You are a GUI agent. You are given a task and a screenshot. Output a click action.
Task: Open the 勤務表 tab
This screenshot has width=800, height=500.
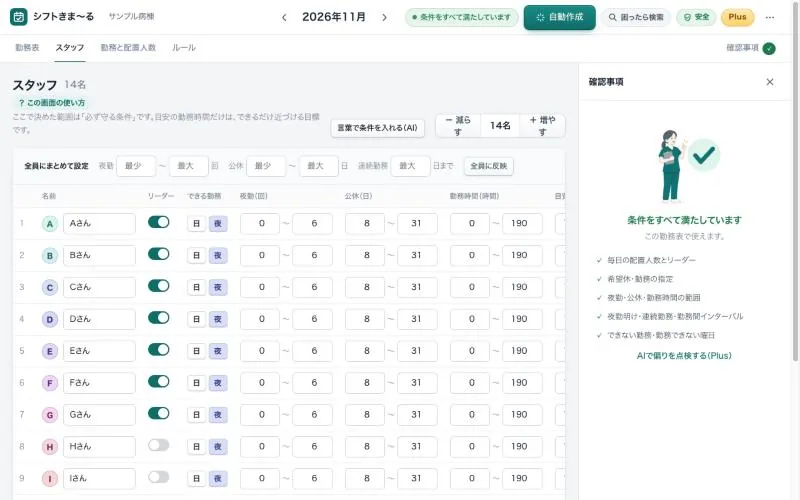27,47
